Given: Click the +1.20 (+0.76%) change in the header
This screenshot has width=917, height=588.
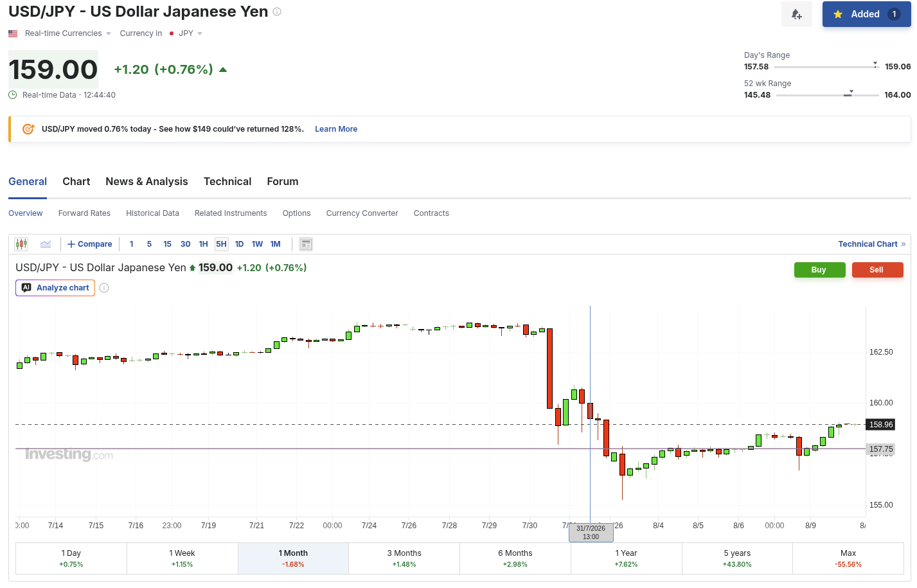Looking at the screenshot, I should click(x=164, y=69).
